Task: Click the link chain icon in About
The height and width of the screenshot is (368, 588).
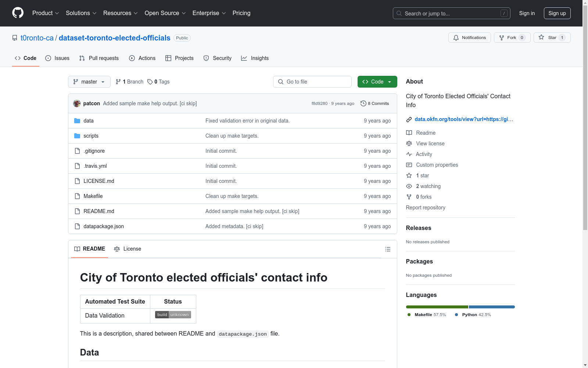Action: point(409,120)
